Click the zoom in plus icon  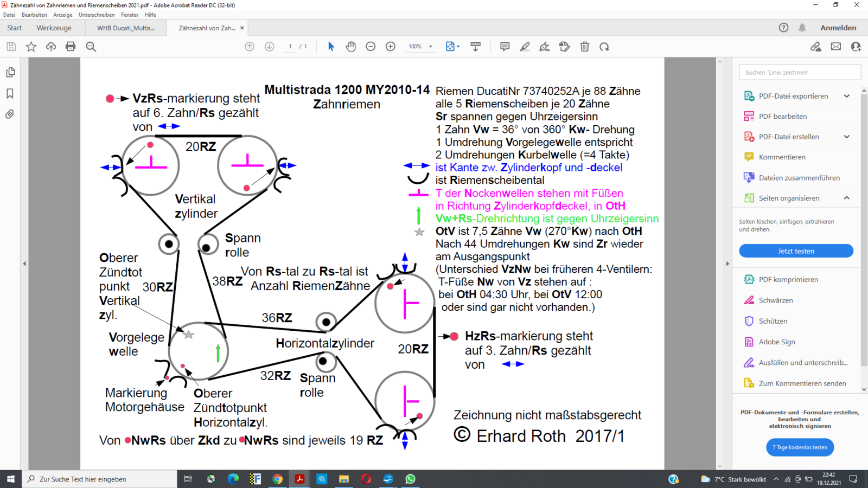click(391, 47)
